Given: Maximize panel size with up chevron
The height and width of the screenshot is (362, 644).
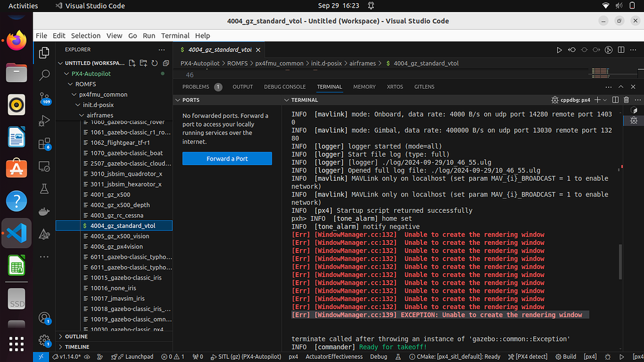Looking at the screenshot, I should (621, 87).
